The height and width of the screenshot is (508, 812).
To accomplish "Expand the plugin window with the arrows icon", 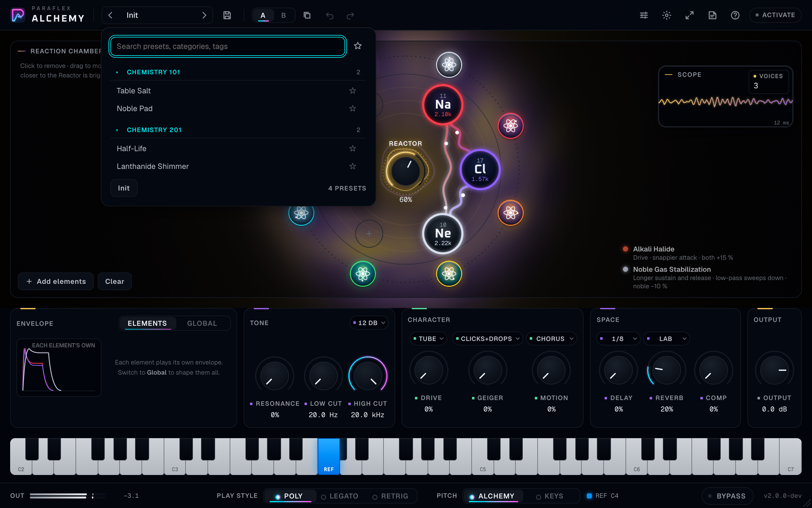I will pyautogui.click(x=689, y=15).
